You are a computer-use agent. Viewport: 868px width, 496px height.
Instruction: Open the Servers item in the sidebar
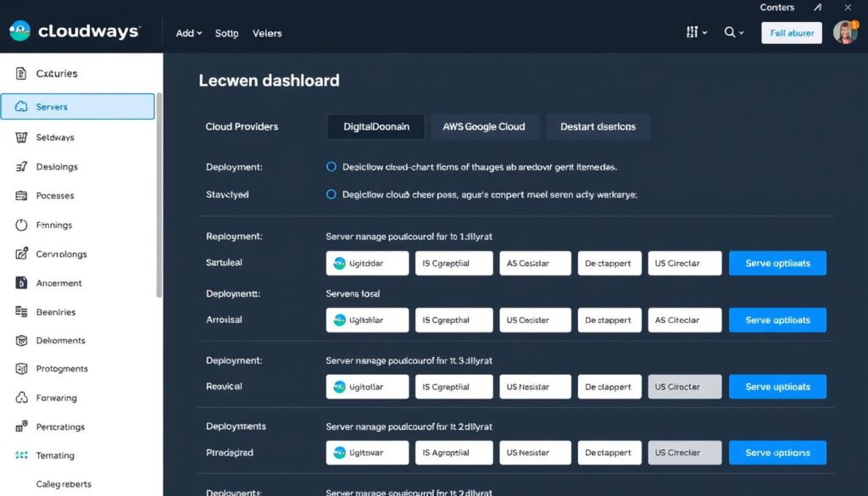pos(76,107)
